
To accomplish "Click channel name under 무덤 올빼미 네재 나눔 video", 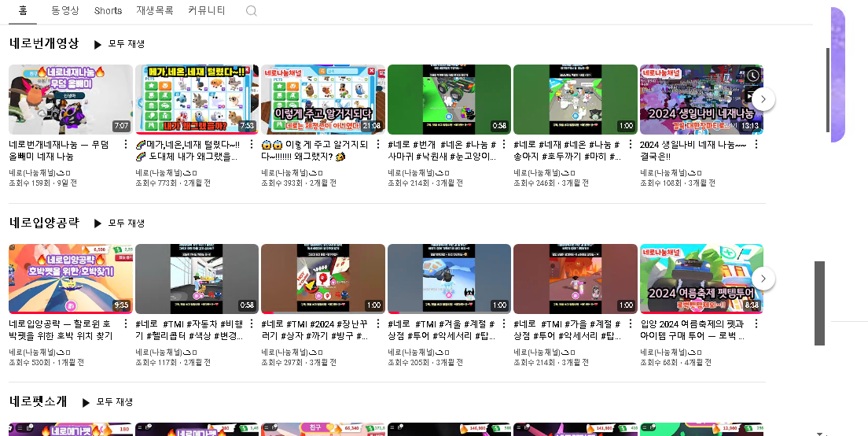I will pos(40,173).
